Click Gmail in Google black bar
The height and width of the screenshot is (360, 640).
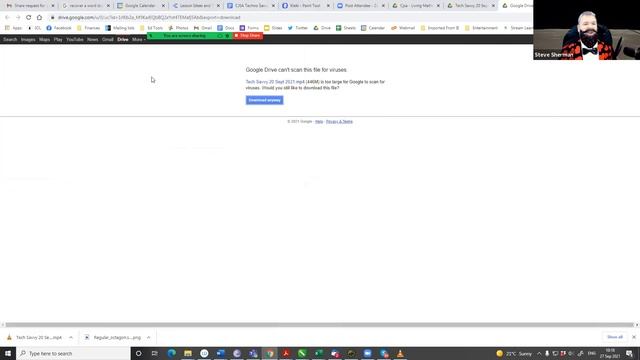(108, 40)
